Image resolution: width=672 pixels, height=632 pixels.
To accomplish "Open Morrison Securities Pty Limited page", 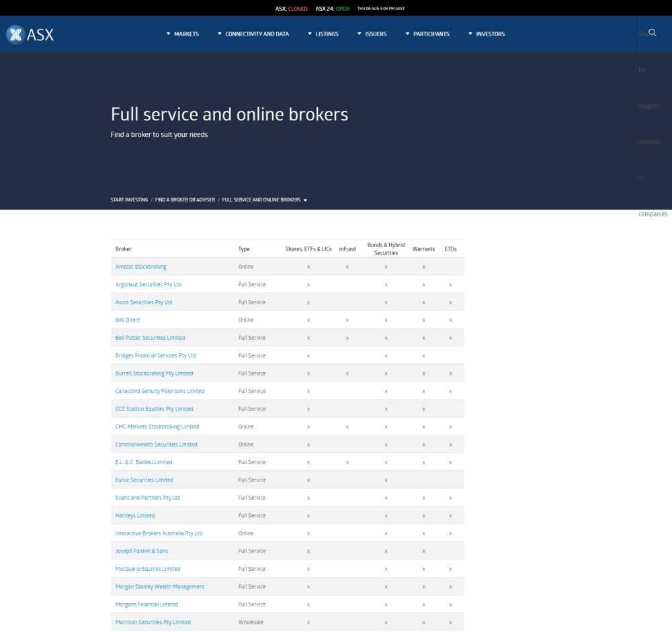I will pyautogui.click(x=153, y=622).
